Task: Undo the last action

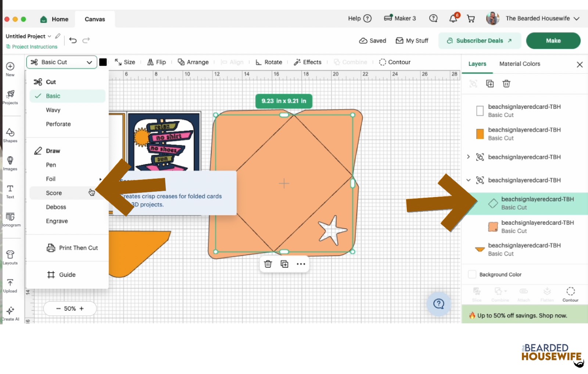Action: coord(73,40)
